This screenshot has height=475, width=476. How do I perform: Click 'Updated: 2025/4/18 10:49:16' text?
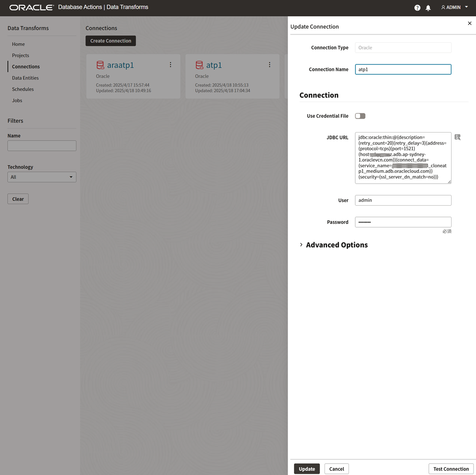click(x=124, y=90)
